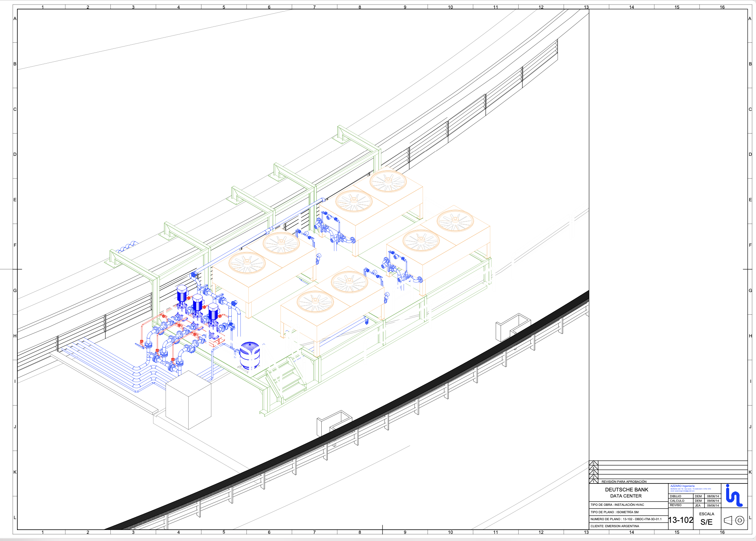The height and width of the screenshot is (541, 756).
Task: Click the REVISO initials JEA cell
Action: click(x=698, y=505)
